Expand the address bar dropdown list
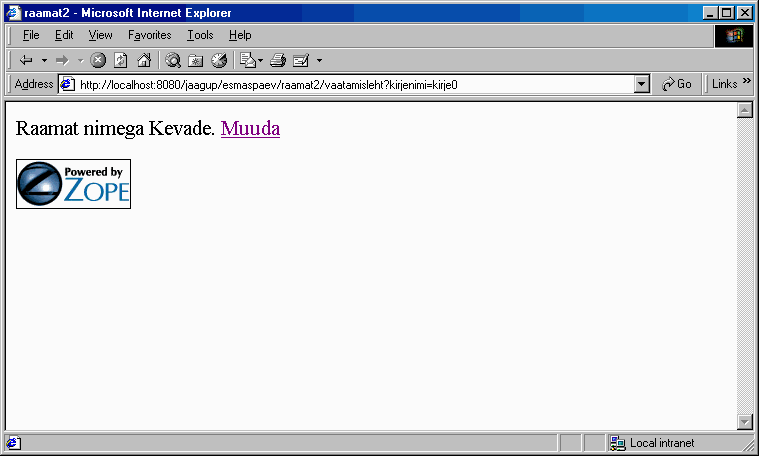 pos(641,84)
